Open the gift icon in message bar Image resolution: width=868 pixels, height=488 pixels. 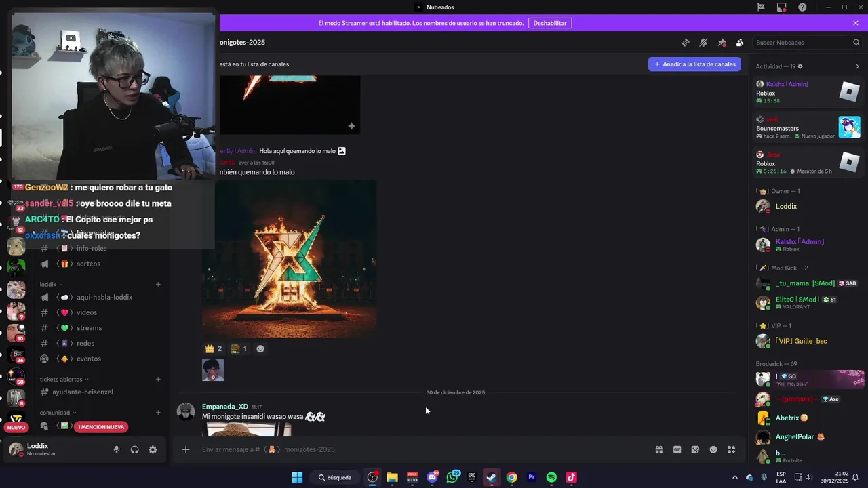pyautogui.click(x=658, y=449)
